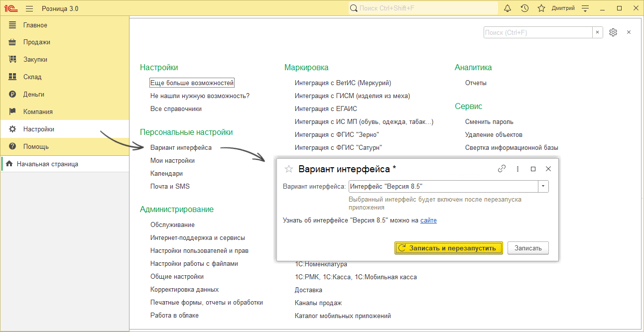
Task: Click the panel search field Ctrl+F
Action: click(538, 32)
